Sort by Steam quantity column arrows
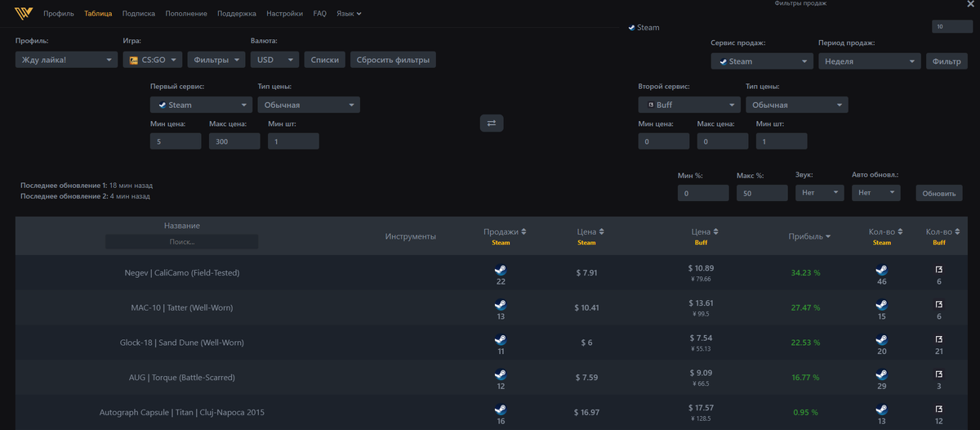This screenshot has height=430, width=980. coord(899,232)
